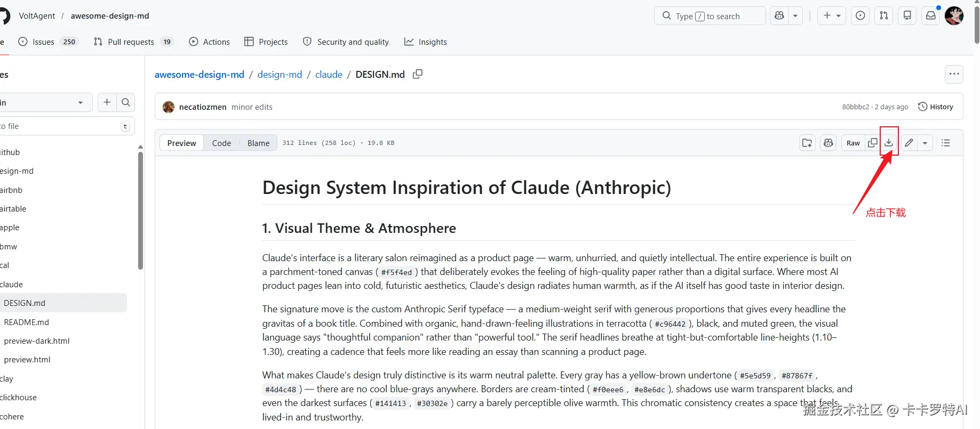Open the airbnb folder in tree
Viewport: 980px width, 429px height.
click(11, 190)
